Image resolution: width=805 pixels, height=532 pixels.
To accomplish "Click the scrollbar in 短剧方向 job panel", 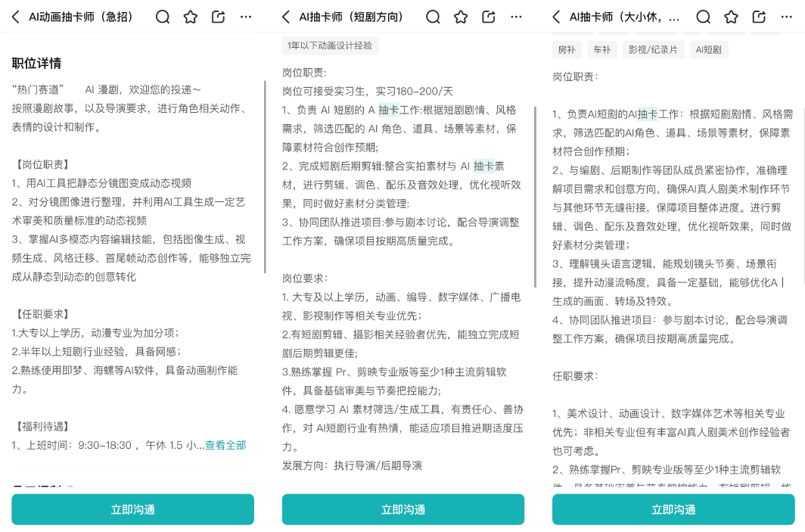I will click(535, 197).
